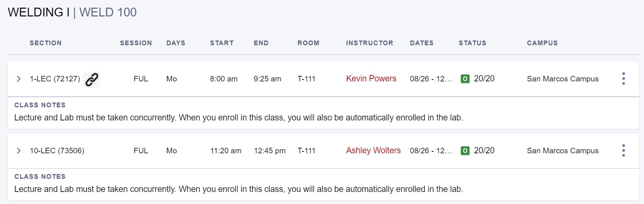Expand the 10-LEC (73506) section row
This screenshot has height=204, width=644.
(19, 151)
